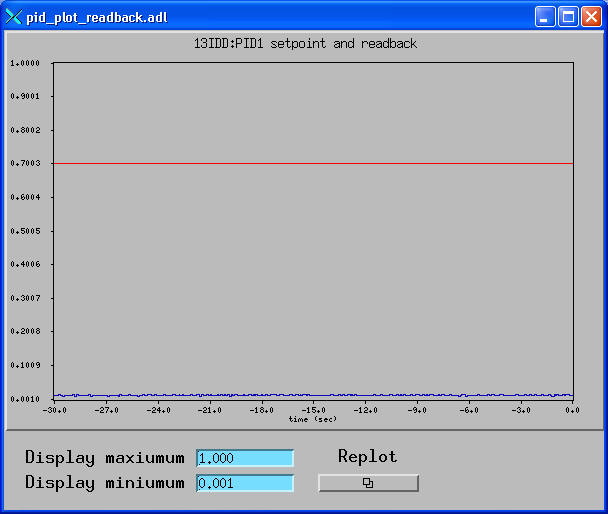This screenshot has height=514, width=608.
Task: Click the 0.0 tick label on the x-axis
Action: click(572, 410)
